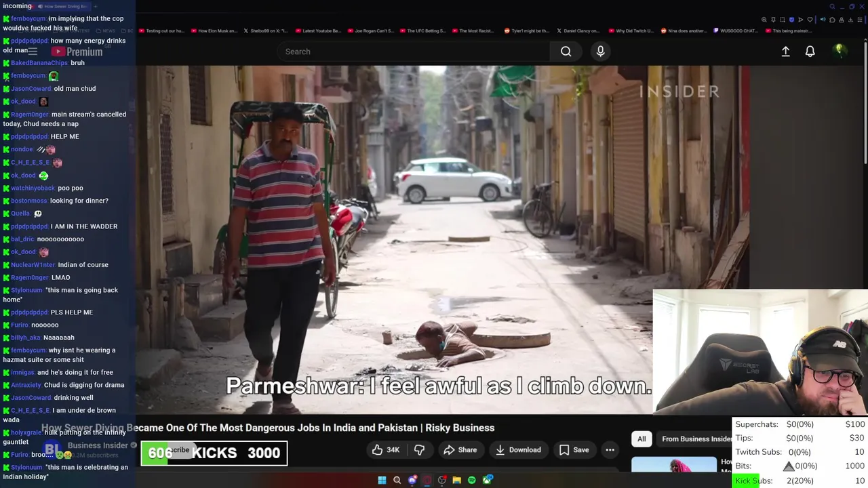Open YouTube create upload icon

pyautogui.click(x=785, y=52)
